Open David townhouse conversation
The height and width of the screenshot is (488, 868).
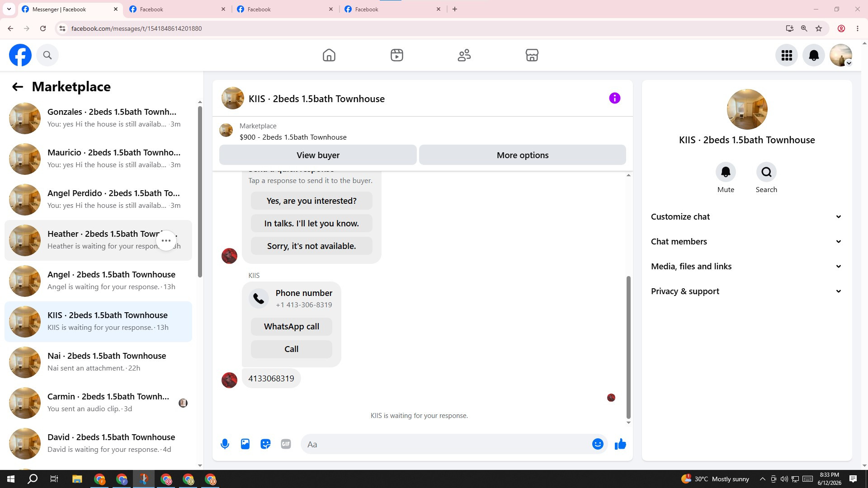[x=98, y=444]
